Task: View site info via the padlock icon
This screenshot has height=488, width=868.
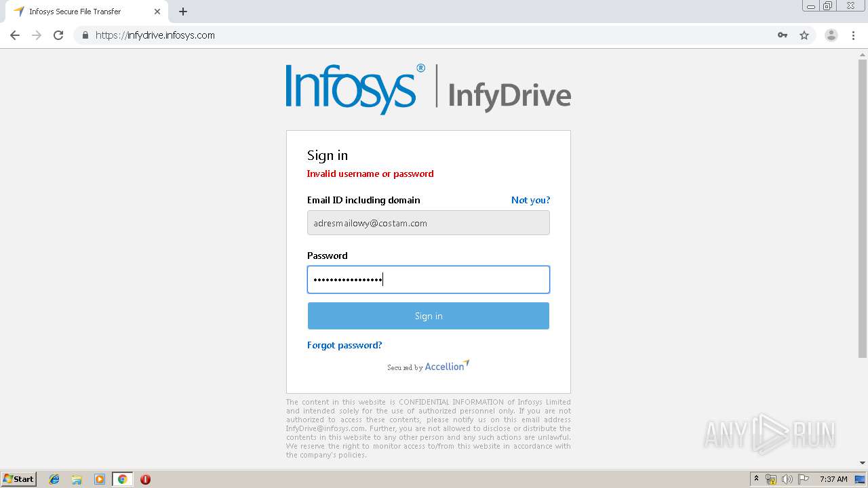Action: coord(85,35)
